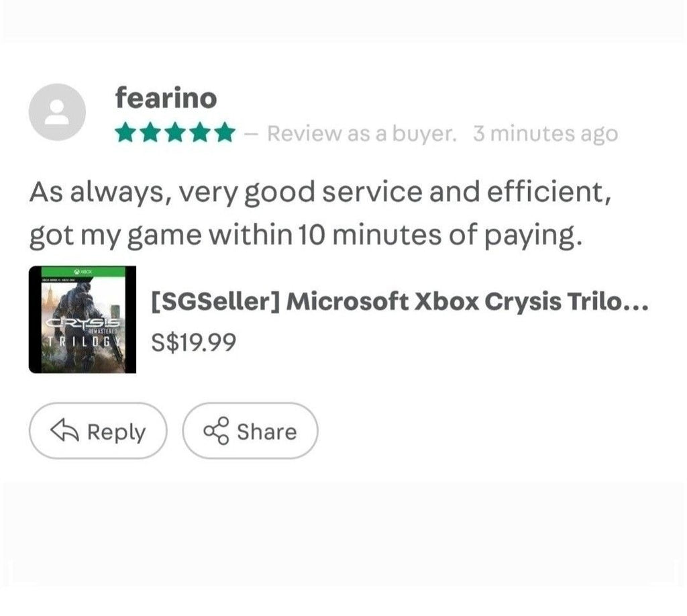Click the green Xbox banner on the cover
Image resolution: width=687 pixels, height=616 pixels.
tap(83, 272)
